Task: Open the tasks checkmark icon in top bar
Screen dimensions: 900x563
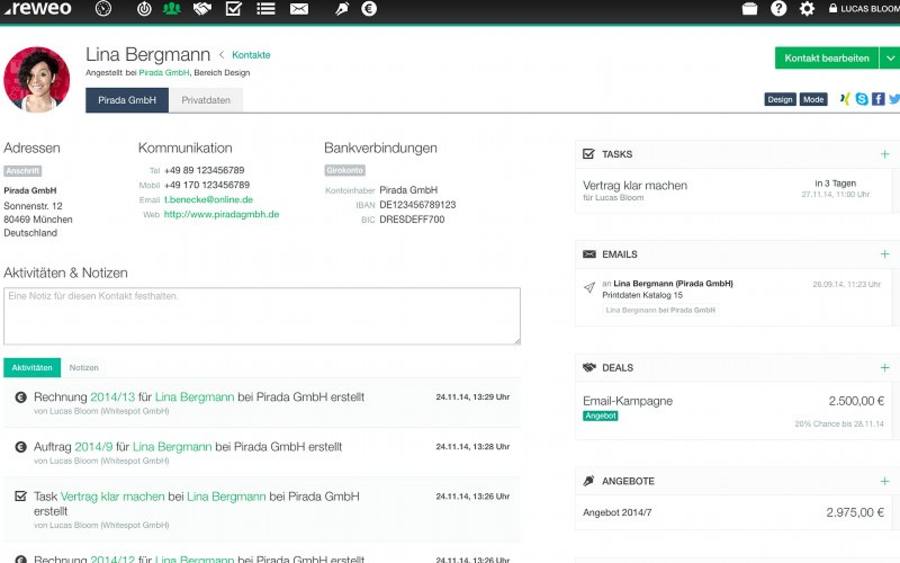Action: 234,9
